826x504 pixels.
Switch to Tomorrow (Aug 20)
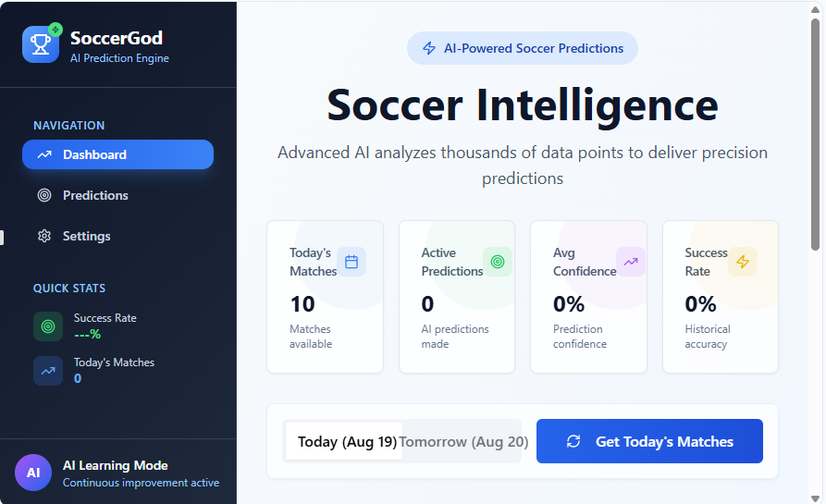click(x=463, y=442)
